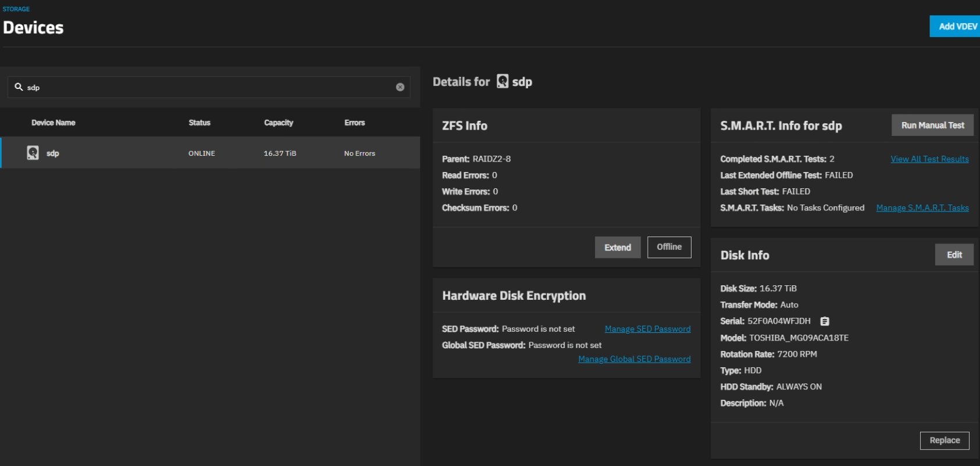Click the Rotation Rate 7200 RPM value

[797, 354]
